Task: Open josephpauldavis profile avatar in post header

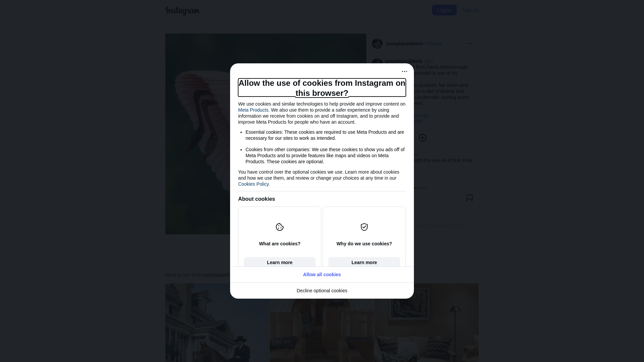Action: [x=377, y=44]
